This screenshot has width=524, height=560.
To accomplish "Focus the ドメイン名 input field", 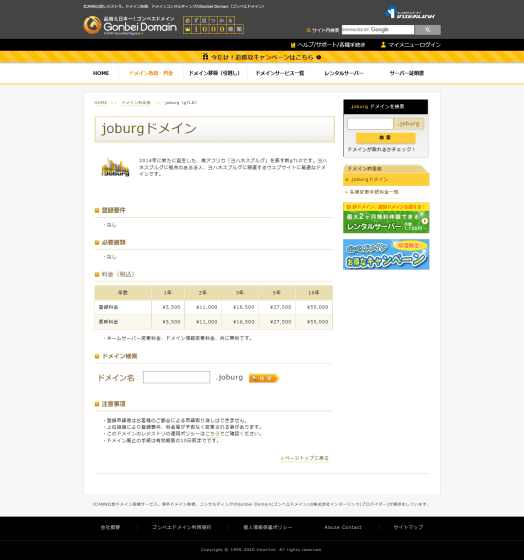I will pos(176,377).
